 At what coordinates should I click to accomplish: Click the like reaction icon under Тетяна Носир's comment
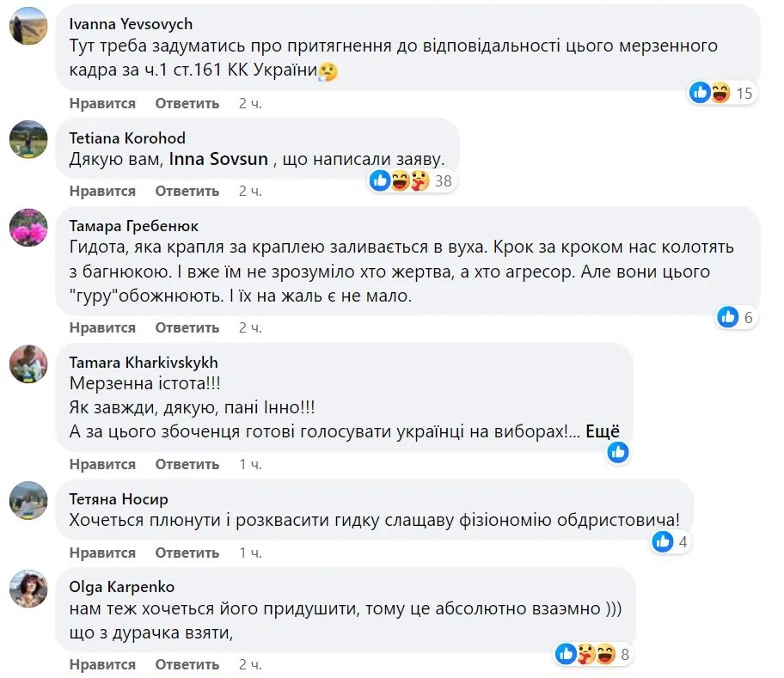[x=661, y=541]
